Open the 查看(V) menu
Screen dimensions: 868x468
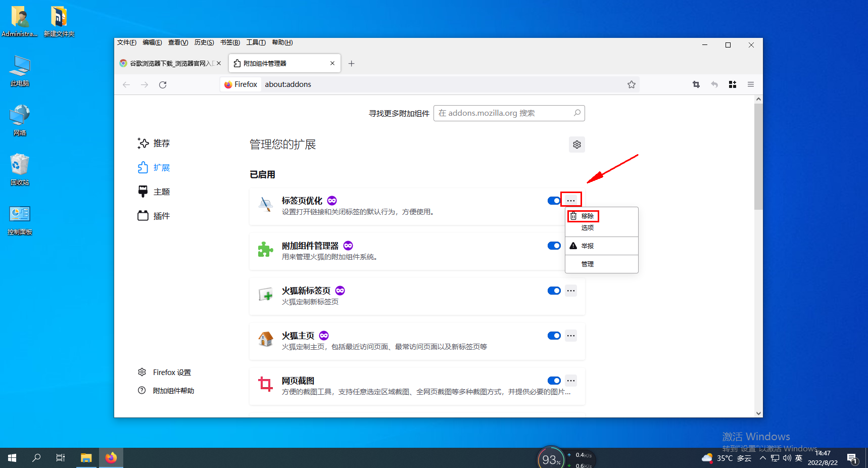[x=178, y=42]
